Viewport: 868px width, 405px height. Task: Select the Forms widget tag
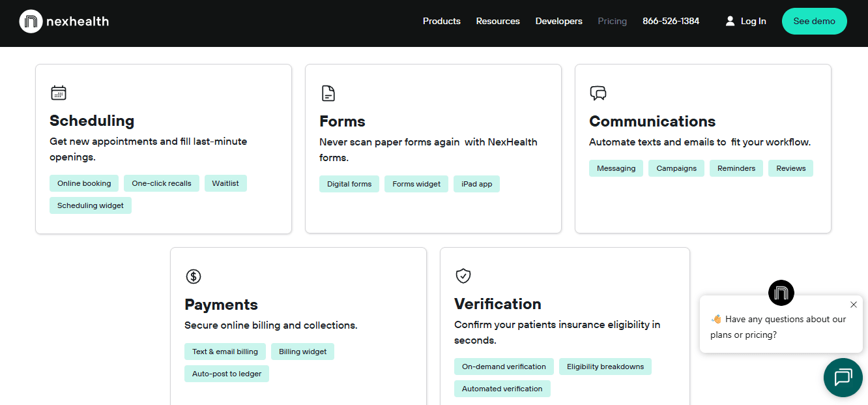click(x=416, y=184)
